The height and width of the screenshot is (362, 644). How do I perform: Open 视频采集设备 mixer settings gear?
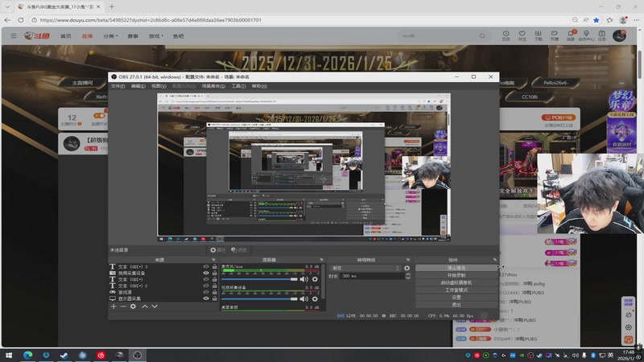(x=315, y=298)
